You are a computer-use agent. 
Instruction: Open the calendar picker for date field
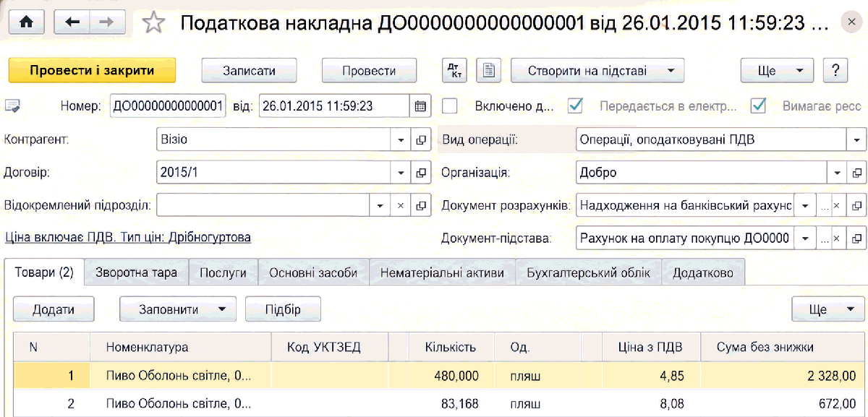tap(420, 106)
